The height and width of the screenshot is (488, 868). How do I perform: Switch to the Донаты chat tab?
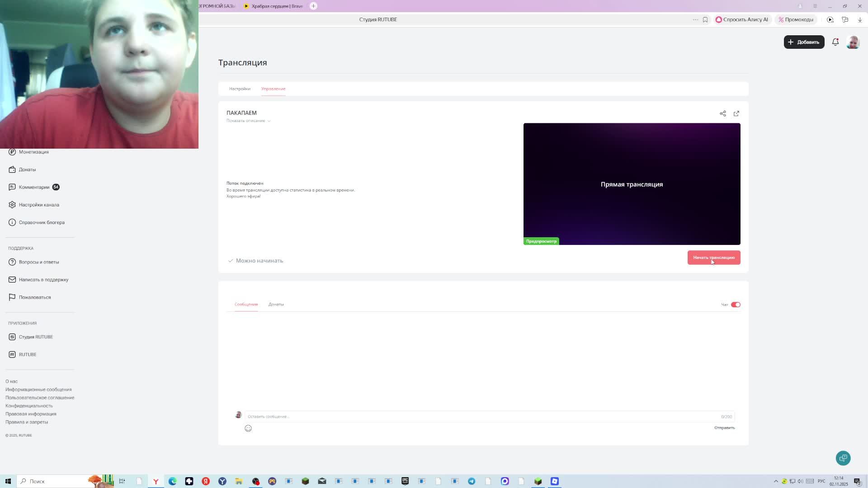[276, 304]
